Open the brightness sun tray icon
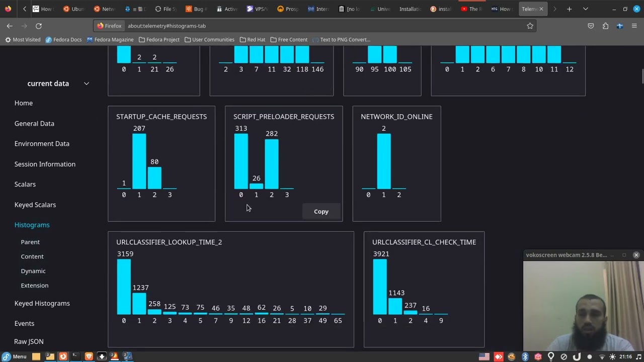Screen dimensions: 644x362 [612, 356]
